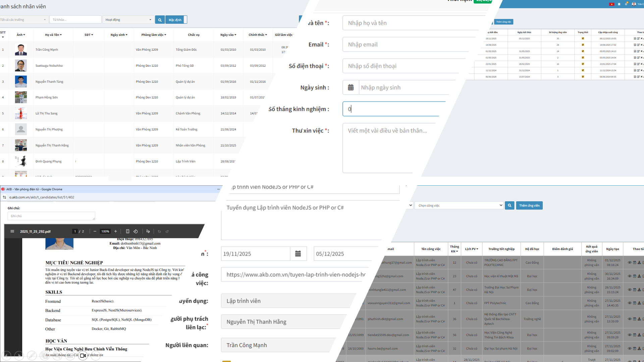Open the notification bell in header
Screen dimensions: 644x362
tap(626, 4)
